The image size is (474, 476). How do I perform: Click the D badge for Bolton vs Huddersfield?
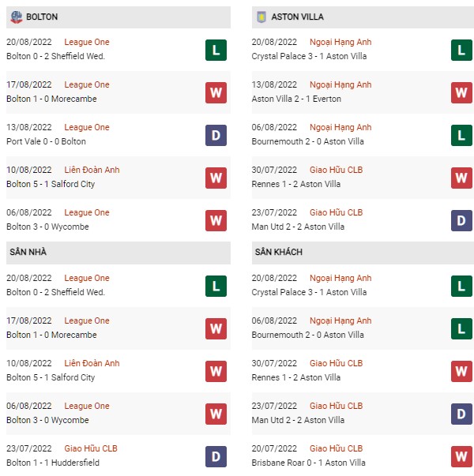click(216, 456)
